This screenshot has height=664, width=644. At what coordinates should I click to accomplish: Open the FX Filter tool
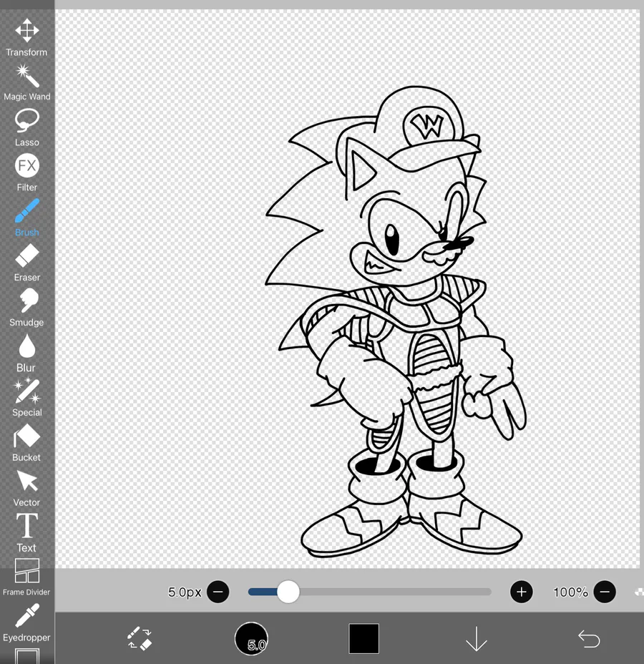tap(26, 172)
